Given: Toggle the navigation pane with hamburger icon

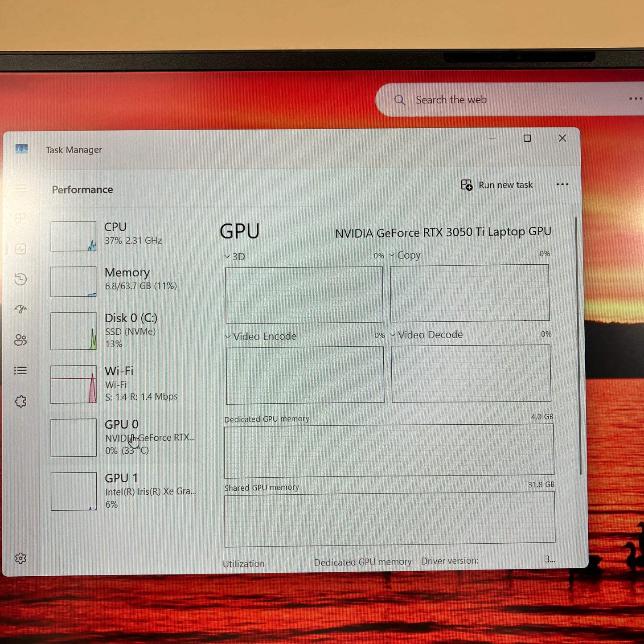Looking at the screenshot, I should coord(21,189).
